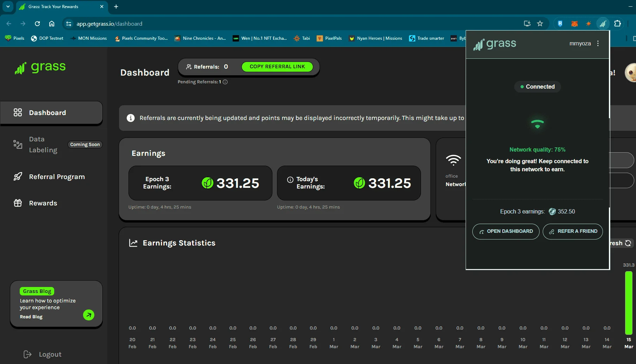Image resolution: width=636 pixels, height=364 pixels.
Task: Click Today's Earnings grass coin icon
Action: tap(359, 183)
